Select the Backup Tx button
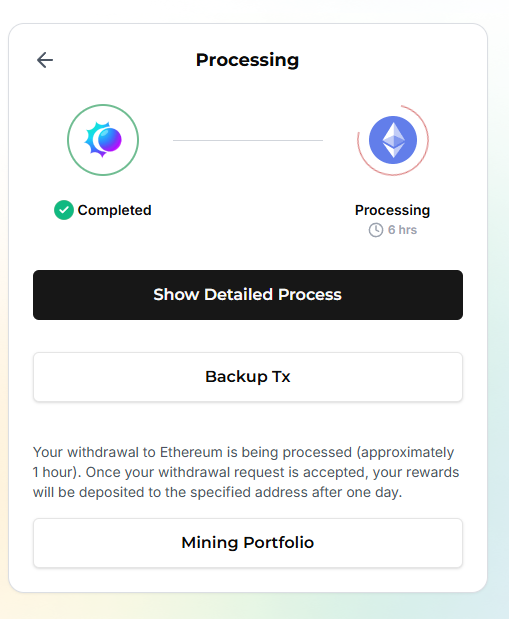Screen dimensions: 509x619 248,377
